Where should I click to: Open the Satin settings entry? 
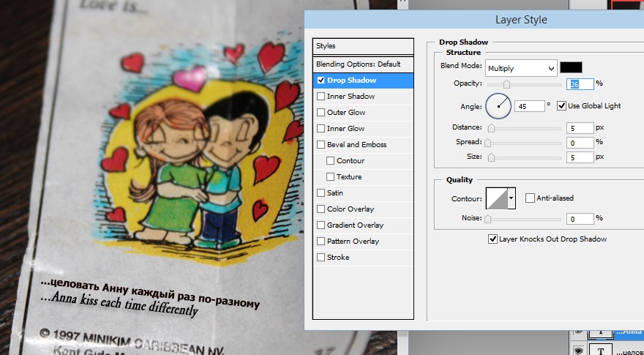click(x=334, y=193)
